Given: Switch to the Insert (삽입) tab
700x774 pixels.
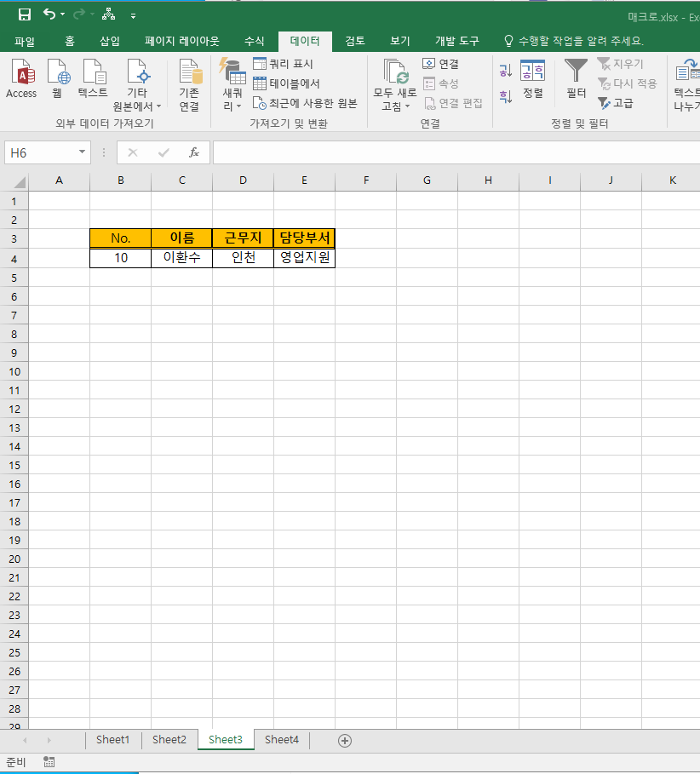Looking at the screenshot, I should point(110,41).
